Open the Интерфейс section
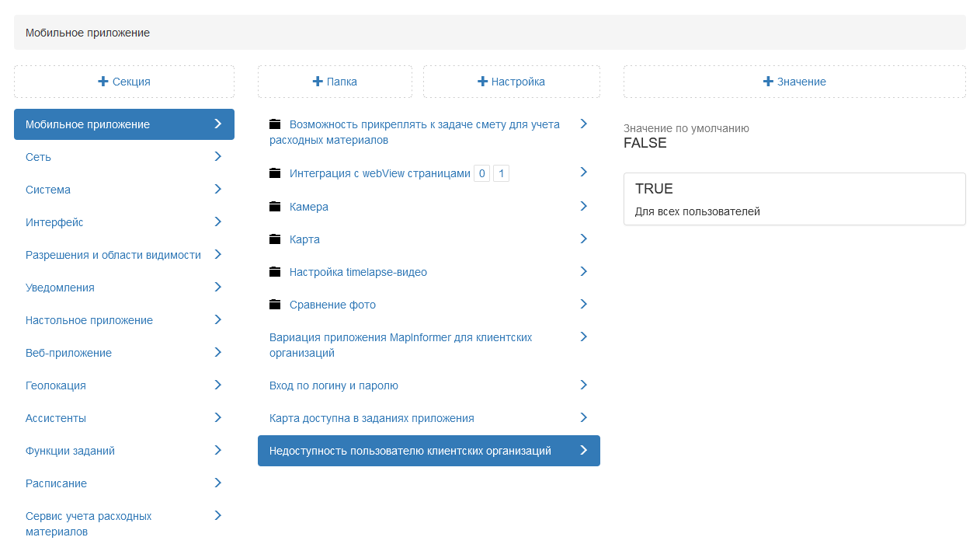 coord(54,222)
